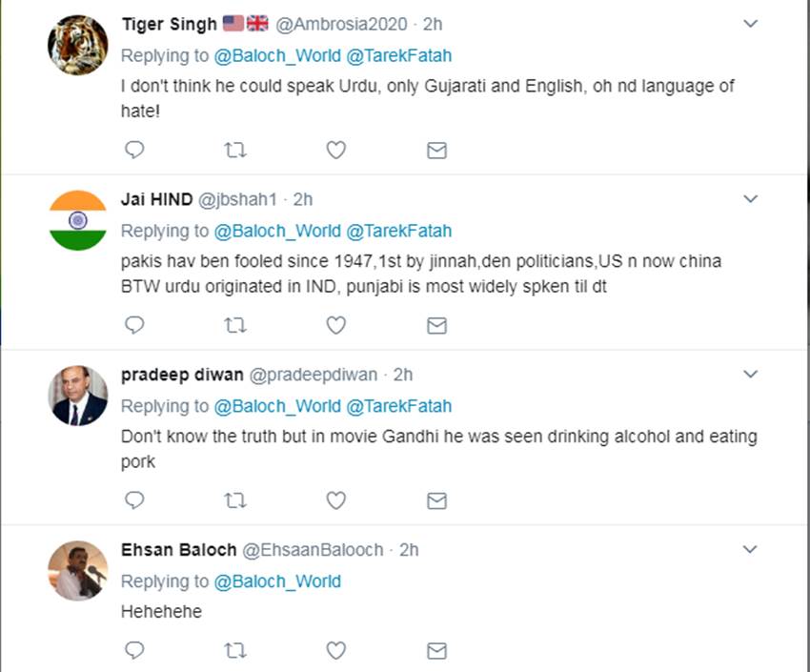This screenshot has height=672, width=810.
Task: View the Jai HIND Indian flag avatar
Action: (x=78, y=220)
